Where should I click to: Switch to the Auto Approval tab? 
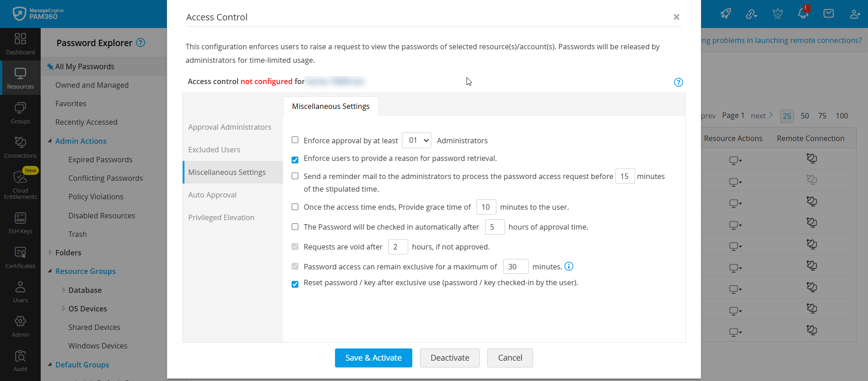tap(212, 194)
